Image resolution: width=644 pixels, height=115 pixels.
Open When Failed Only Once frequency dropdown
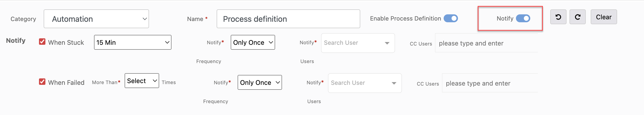click(260, 82)
